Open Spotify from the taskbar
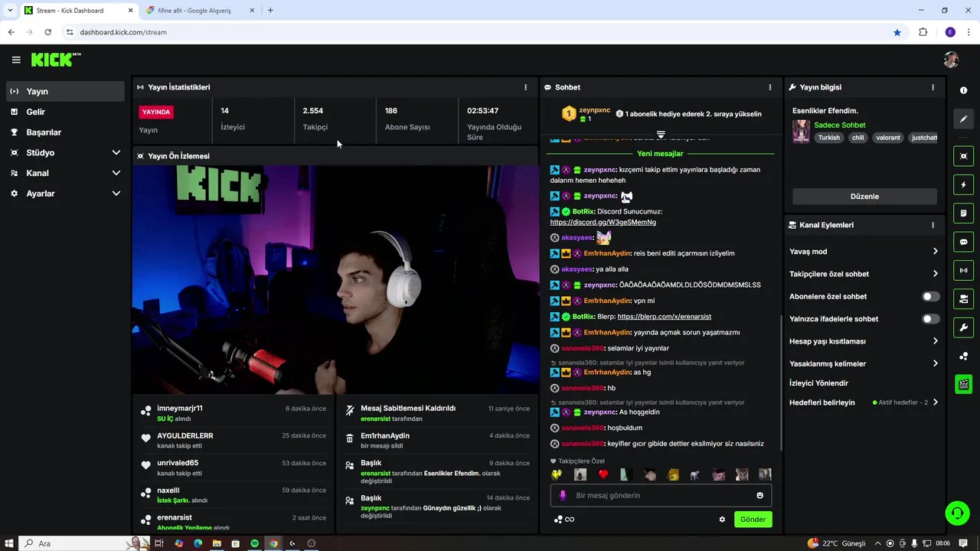Viewport: 980px width, 551px height. 254,543
